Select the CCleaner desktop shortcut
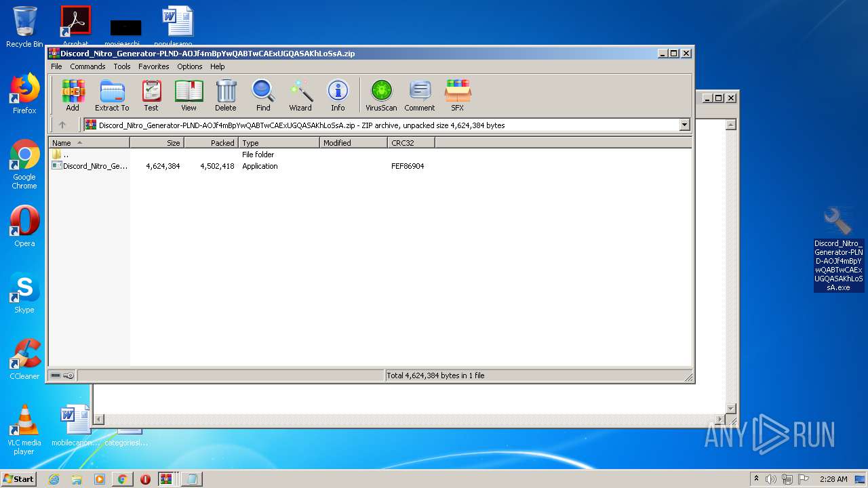This screenshot has height=488, width=868. [x=24, y=359]
